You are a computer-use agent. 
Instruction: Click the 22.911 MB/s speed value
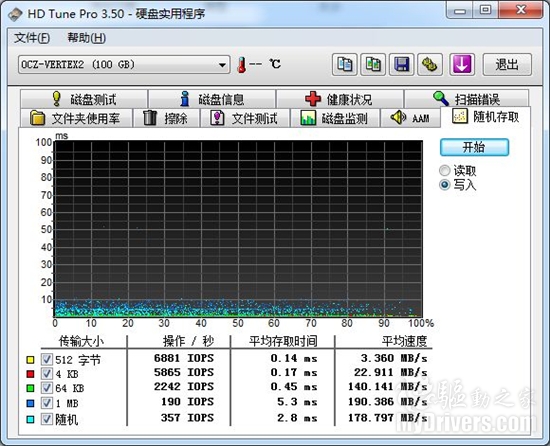(x=391, y=372)
